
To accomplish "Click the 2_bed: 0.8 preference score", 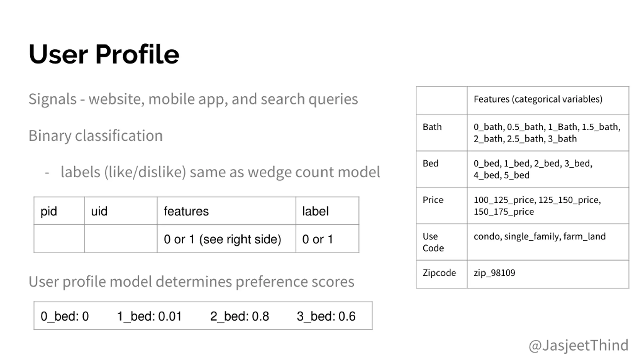I will pos(239,316).
